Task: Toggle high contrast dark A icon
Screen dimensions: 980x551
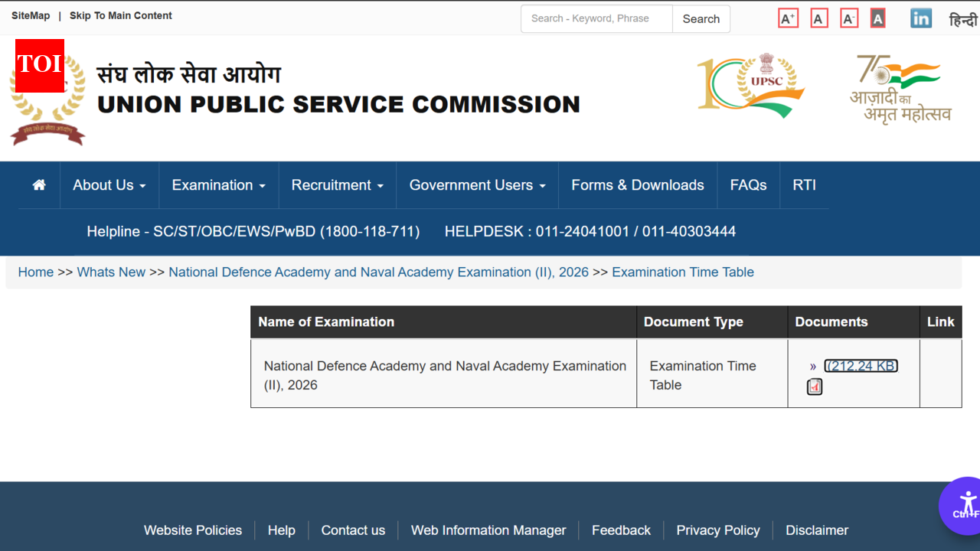Action: coord(877,18)
